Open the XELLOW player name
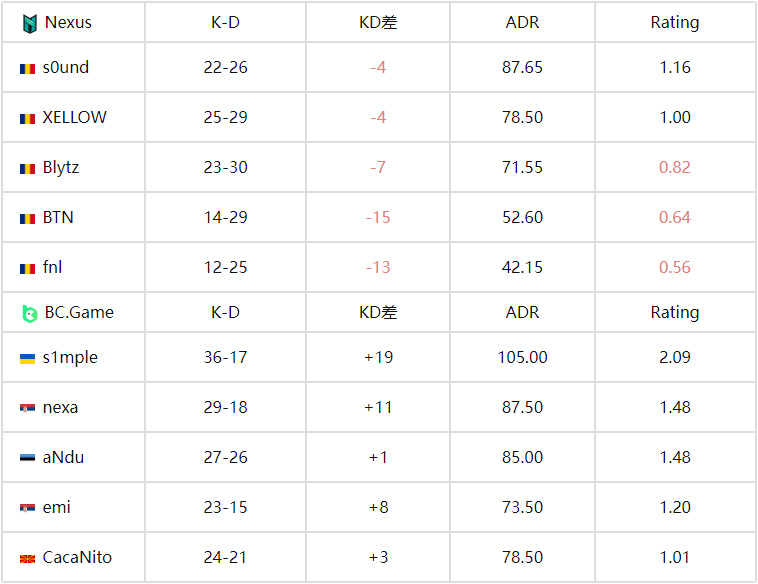Viewport: 758px width, 584px height. pyautogui.click(x=75, y=117)
